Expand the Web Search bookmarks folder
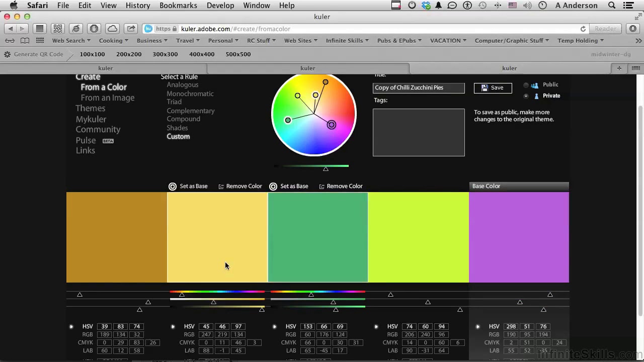The height and width of the screenshot is (362, 644). tap(71, 41)
